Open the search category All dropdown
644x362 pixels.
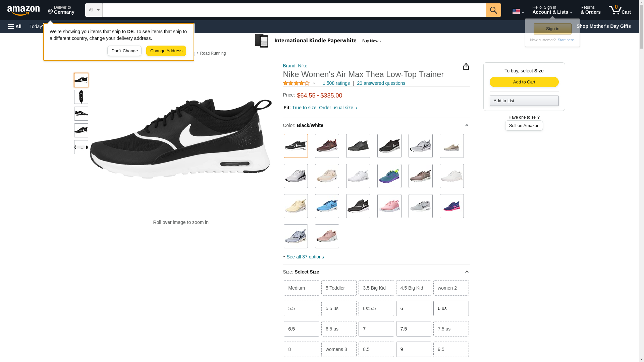(x=94, y=10)
